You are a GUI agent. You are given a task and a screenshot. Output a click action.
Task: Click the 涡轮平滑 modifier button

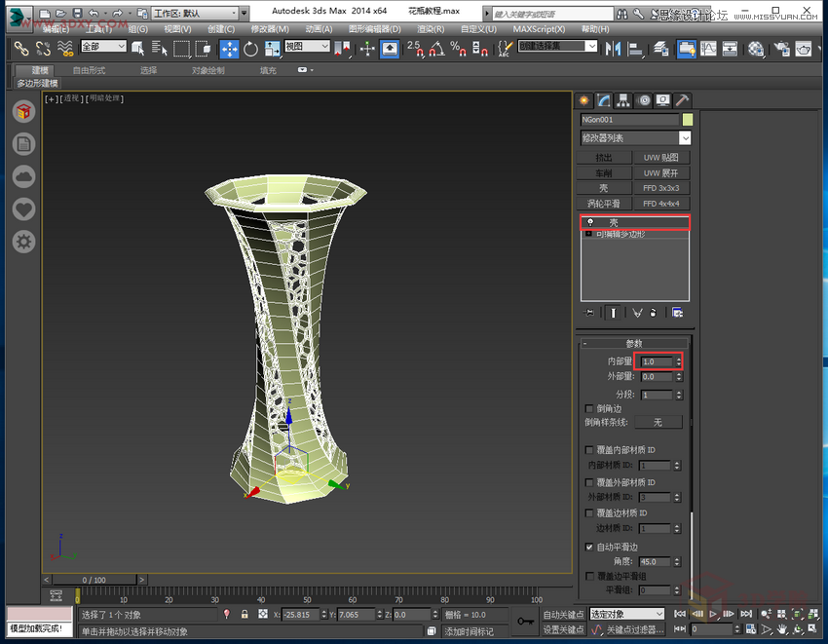click(604, 204)
